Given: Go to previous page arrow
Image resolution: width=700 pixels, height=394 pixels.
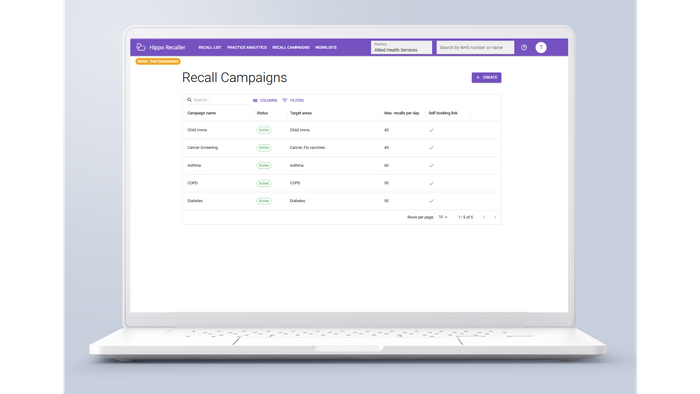Looking at the screenshot, I should point(484,217).
